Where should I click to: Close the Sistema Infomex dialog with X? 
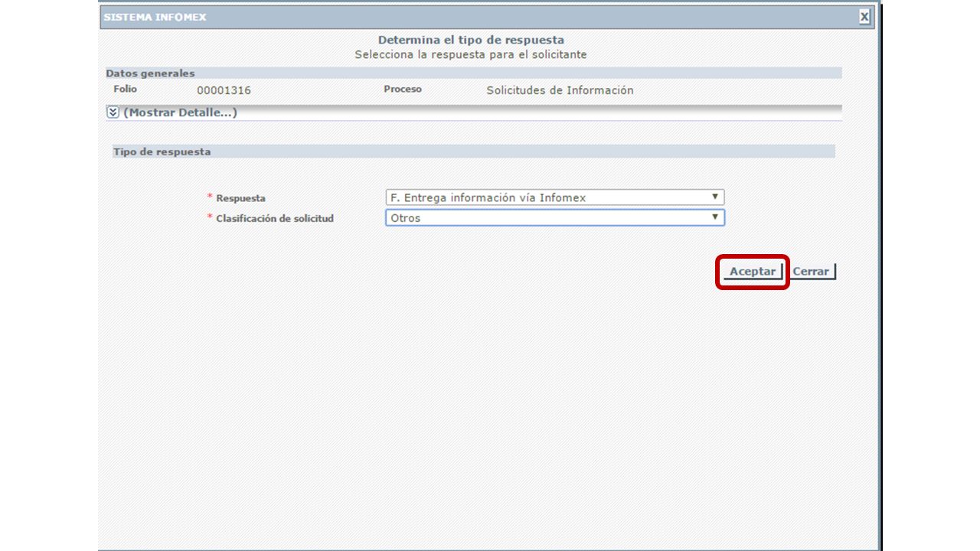click(x=864, y=17)
